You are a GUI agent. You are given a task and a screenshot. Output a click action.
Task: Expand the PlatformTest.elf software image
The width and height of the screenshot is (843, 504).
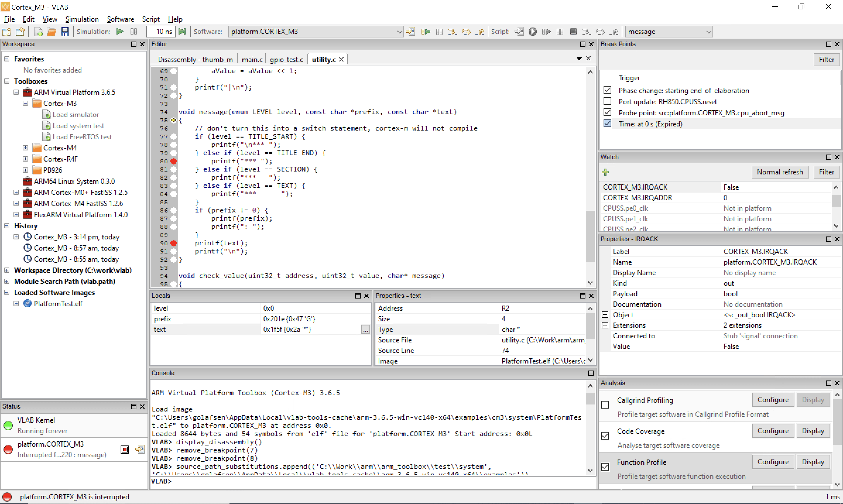(16, 303)
